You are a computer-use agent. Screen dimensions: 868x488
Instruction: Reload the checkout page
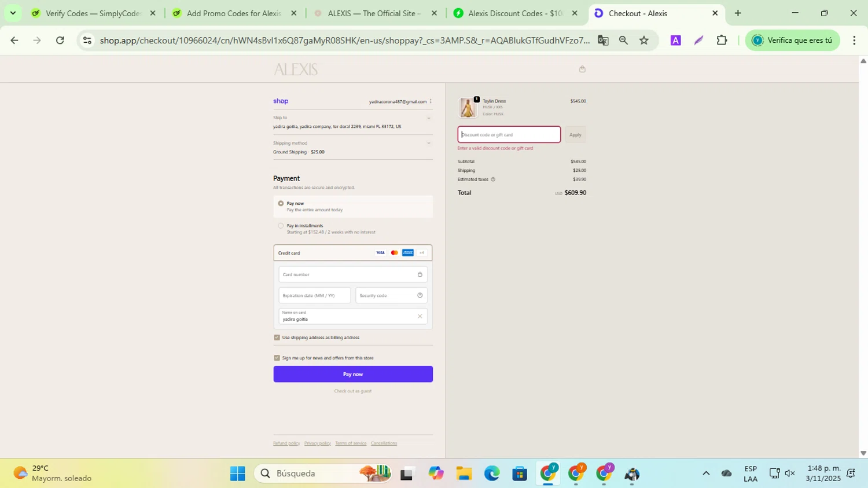coord(60,40)
